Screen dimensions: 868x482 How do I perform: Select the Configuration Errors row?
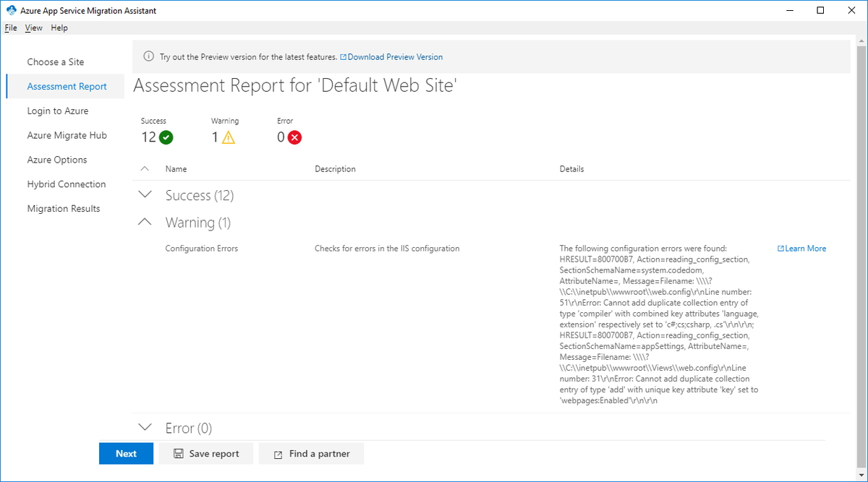tap(202, 249)
